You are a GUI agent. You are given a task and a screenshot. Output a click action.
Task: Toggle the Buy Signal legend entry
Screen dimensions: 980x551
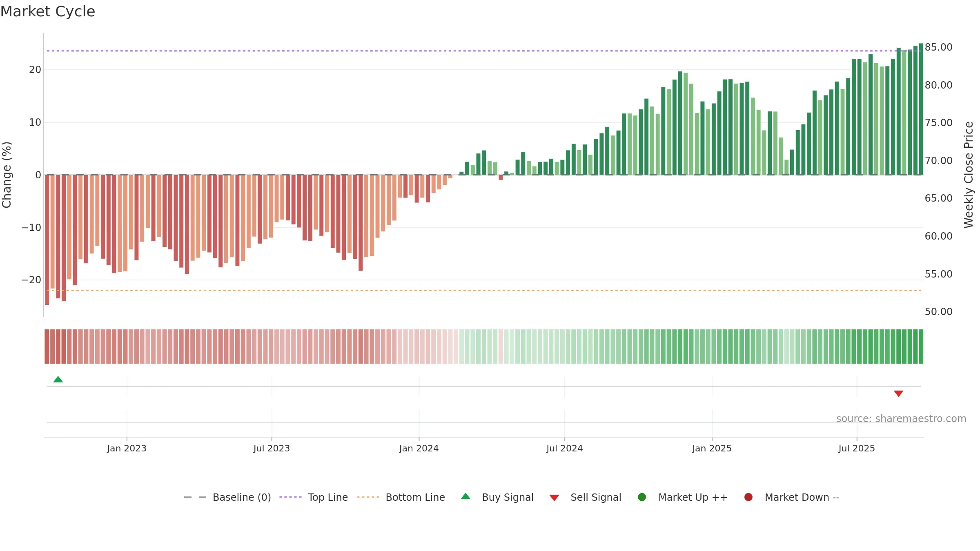pos(497,497)
